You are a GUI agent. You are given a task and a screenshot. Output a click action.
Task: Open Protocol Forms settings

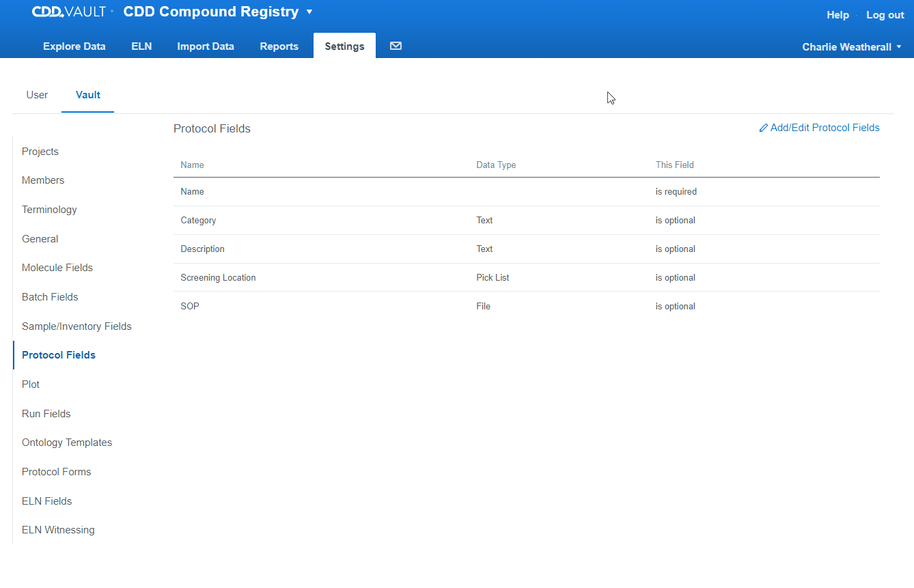coord(57,472)
